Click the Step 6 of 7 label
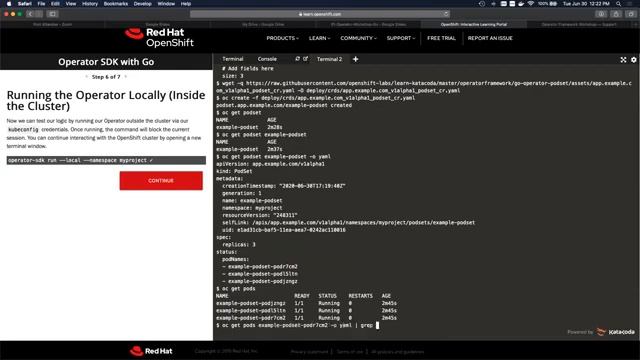The image size is (640, 360). tap(106, 77)
